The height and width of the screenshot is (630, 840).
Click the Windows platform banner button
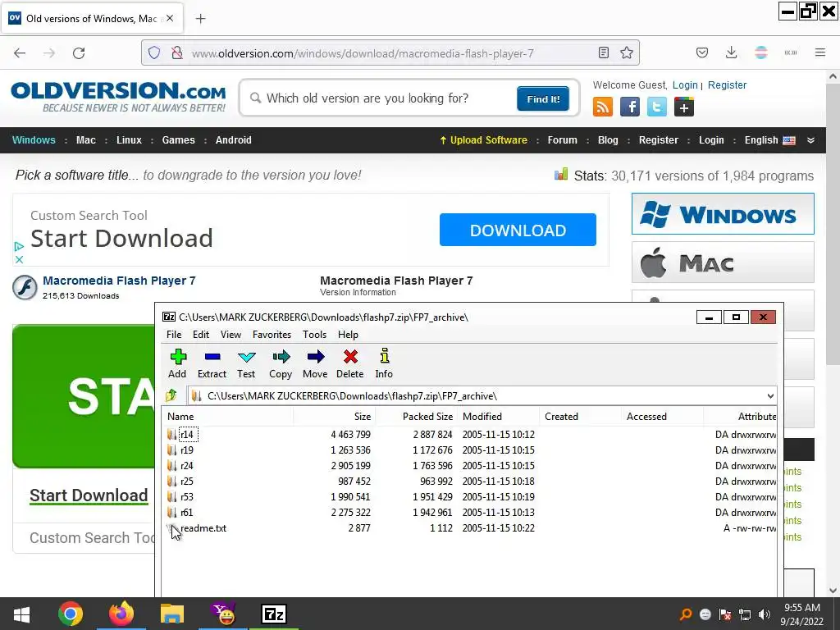[723, 214]
